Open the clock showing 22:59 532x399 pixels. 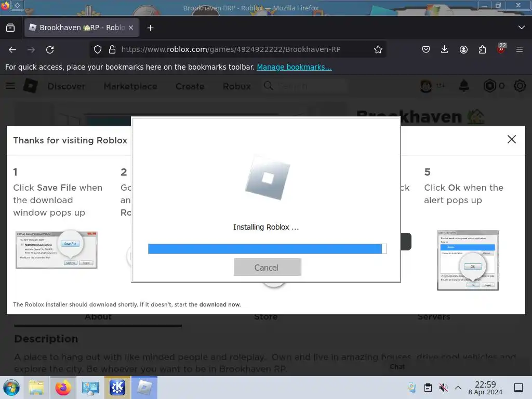tap(485, 388)
